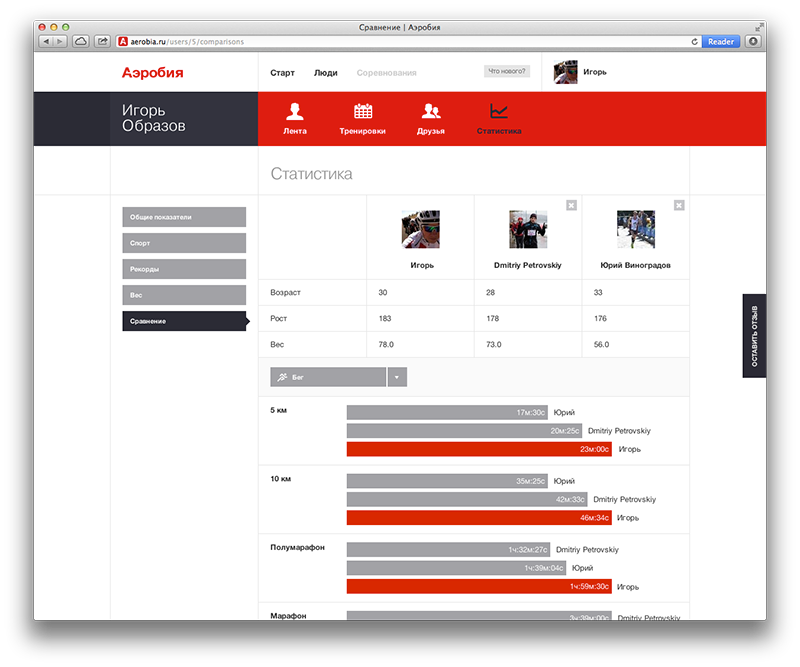Click the browser forward arrow
800x667 pixels.
coord(60,41)
